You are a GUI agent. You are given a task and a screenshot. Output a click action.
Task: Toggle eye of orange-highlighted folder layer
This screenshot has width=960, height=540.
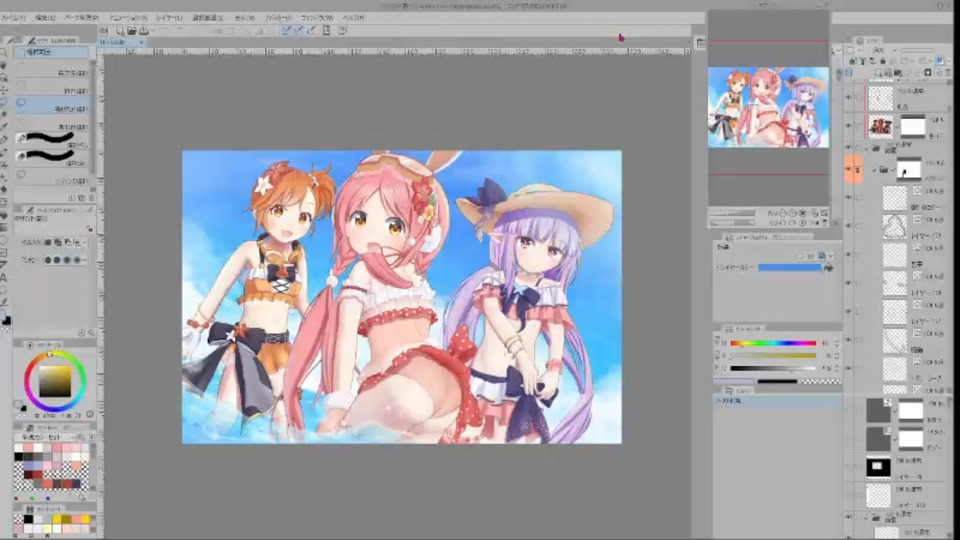[849, 170]
